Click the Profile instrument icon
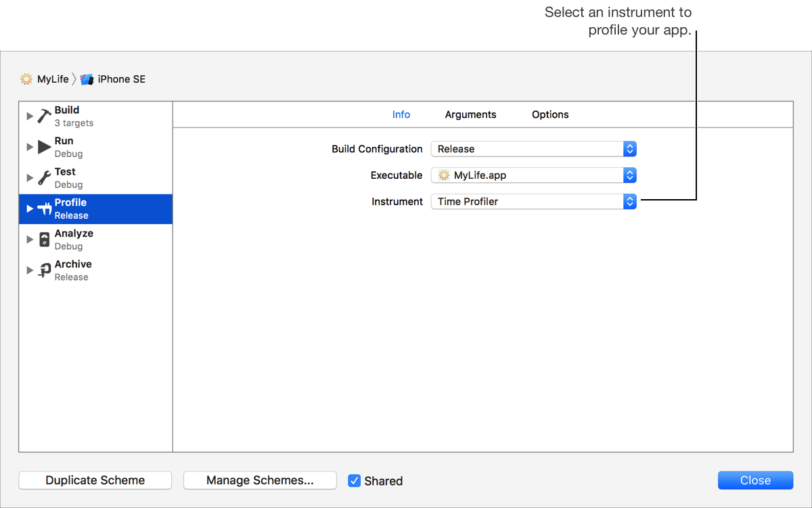The width and height of the screenshot is (812, 508). coord(45,209)
